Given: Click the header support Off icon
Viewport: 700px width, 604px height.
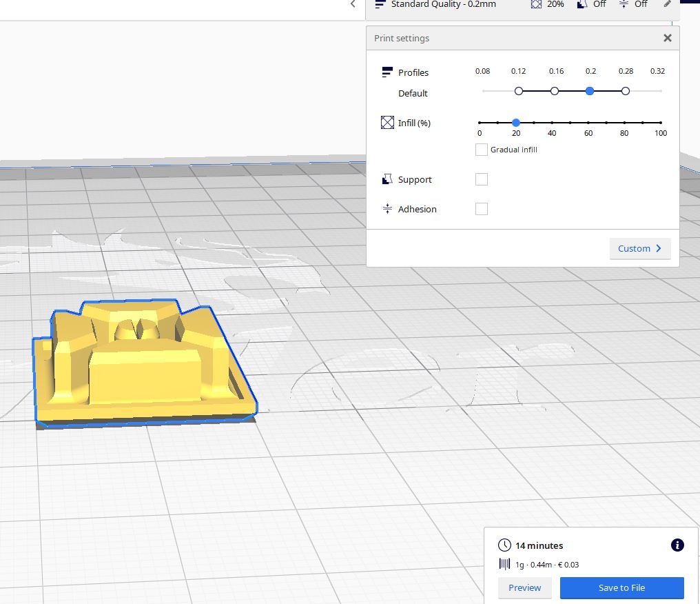Looking at the screenshot, I should tap(581, 4).
